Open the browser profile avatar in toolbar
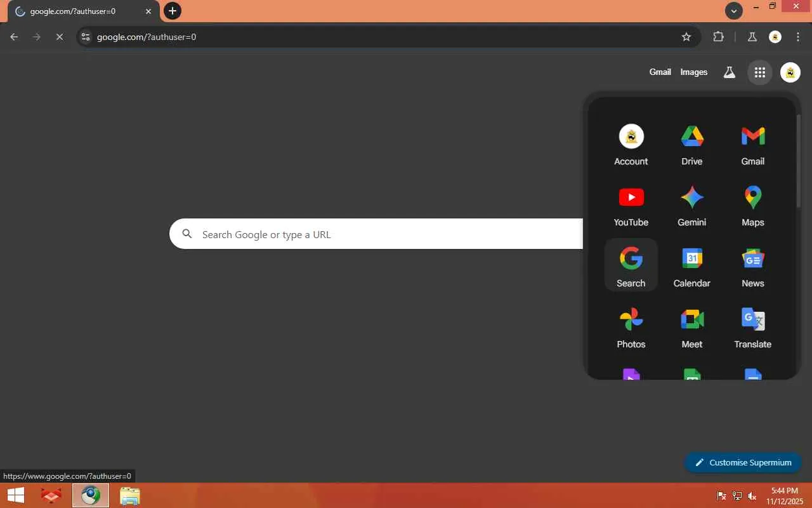Screen dimensions: 812x508 (775, 37)
